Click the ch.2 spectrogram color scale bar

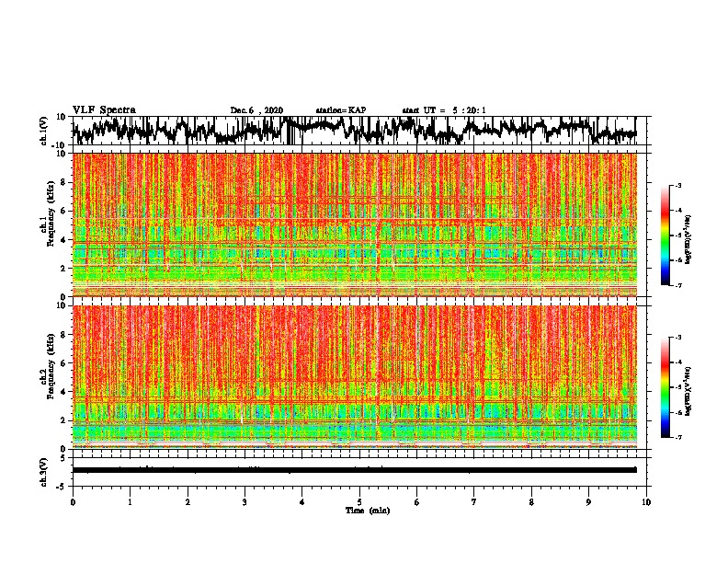(x=665, y=387)
